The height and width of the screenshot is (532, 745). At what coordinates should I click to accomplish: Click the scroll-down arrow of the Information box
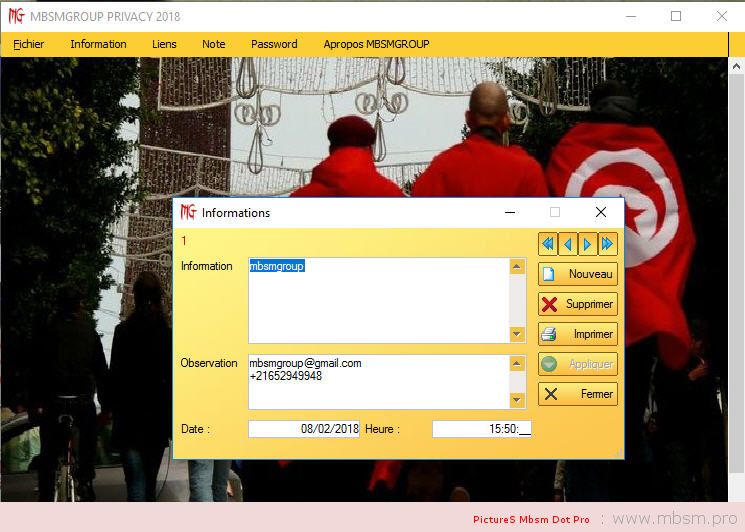(x=517, y=335)
